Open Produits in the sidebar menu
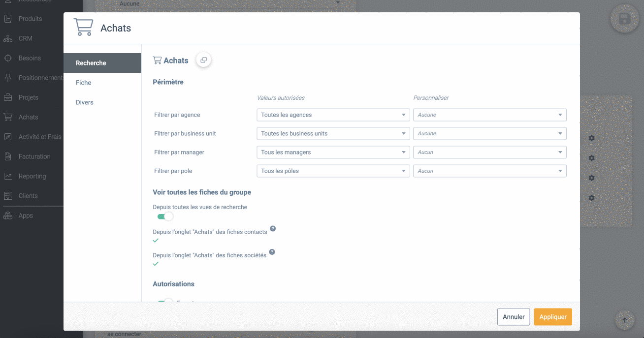644x338 pixels. [x=31, y=19]
